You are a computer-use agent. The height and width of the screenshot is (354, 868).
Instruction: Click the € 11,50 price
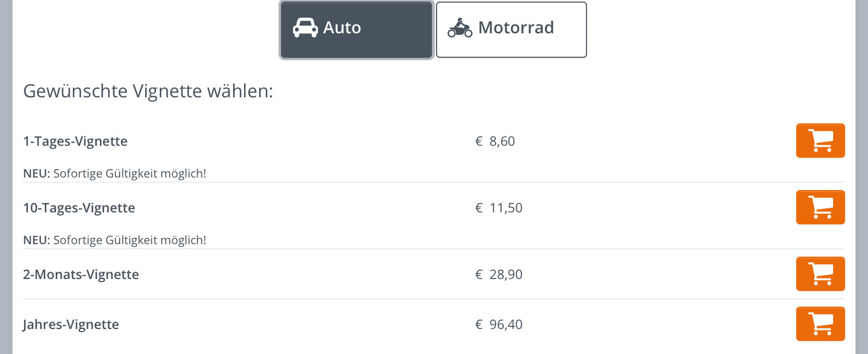pyautogui.click(x=499, y=208)
